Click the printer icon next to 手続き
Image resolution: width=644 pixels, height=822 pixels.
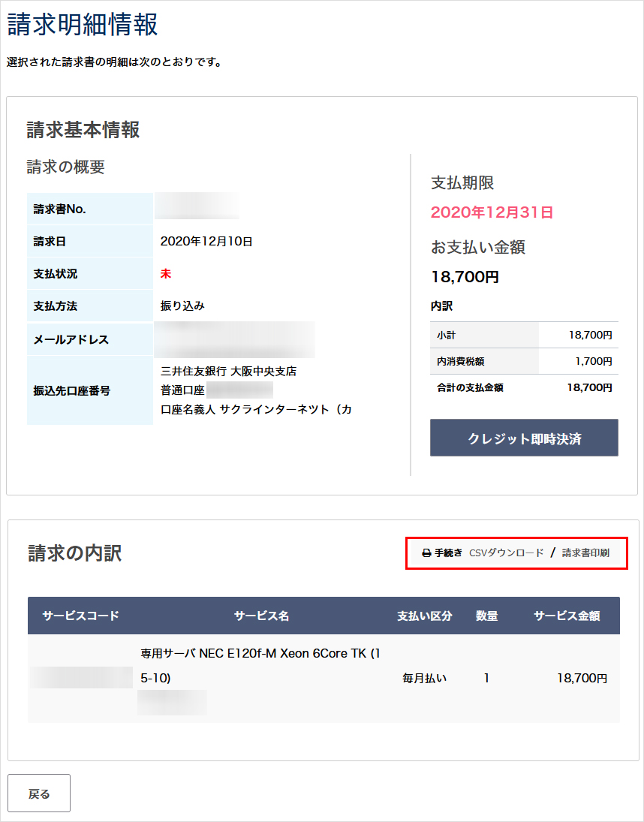[x=426, y=553]
